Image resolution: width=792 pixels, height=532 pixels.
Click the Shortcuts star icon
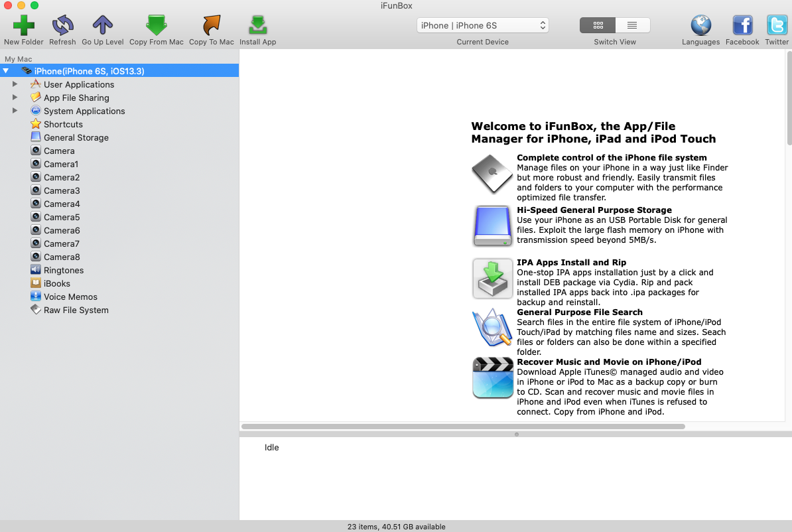[x=35, y=124]
